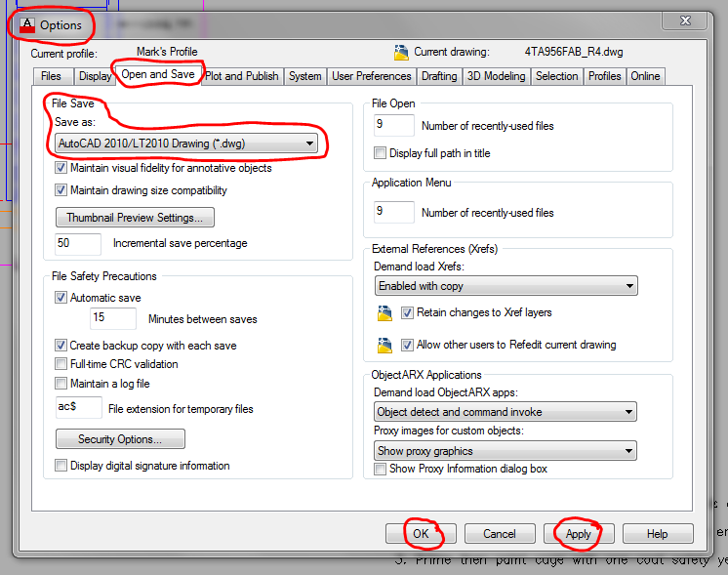
Task: Open the Demand load Xrefs dropdown
Action: pos(506,286)
